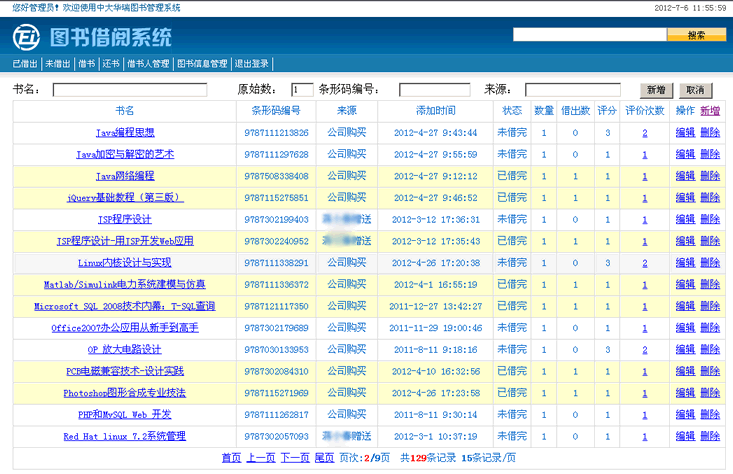Viewport: 733px width, 474px height.
Task: Open the 还书 menu item
Action: [111, 64]
